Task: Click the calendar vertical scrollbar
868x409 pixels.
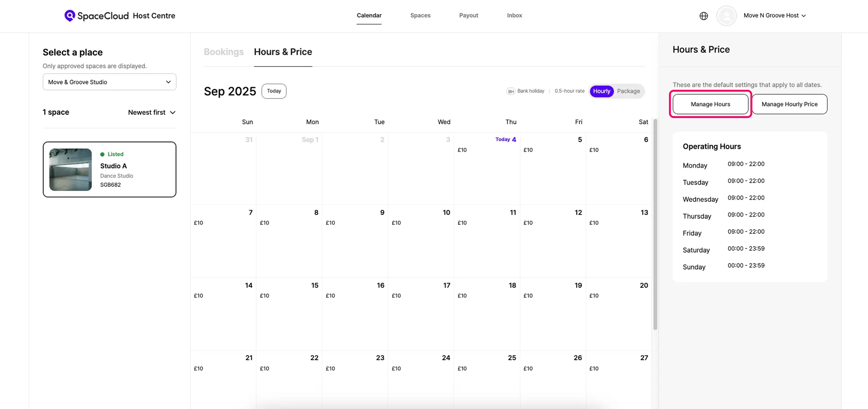Action: pos(655,224)
